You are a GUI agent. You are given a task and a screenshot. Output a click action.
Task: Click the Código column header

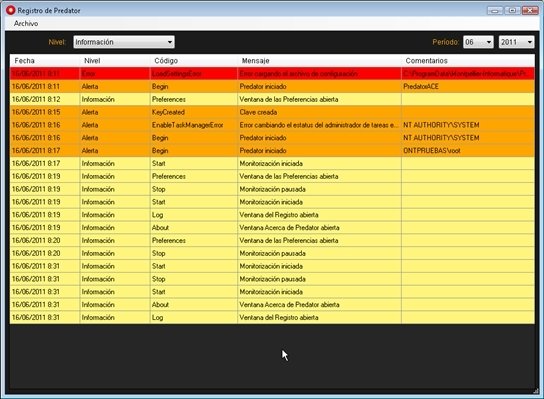point(194,61)
